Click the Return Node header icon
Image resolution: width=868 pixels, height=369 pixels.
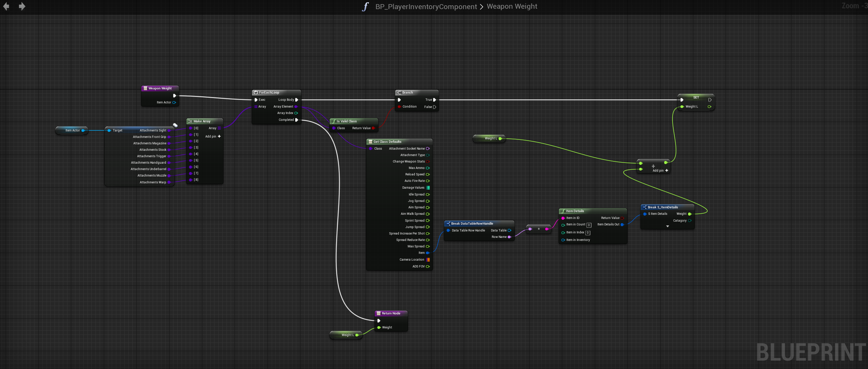pyautogui.click(x=378, y=313)
